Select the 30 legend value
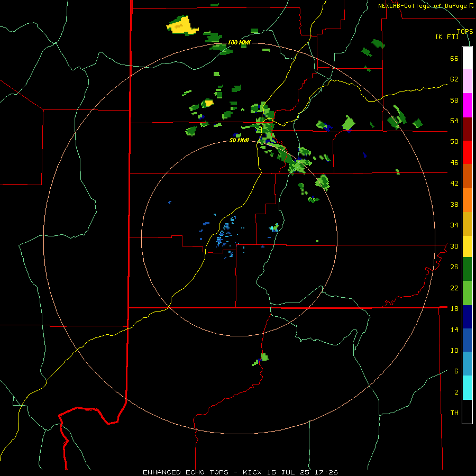Image resolution: width=476 pixels, height=476 pixels. [454, 246]
